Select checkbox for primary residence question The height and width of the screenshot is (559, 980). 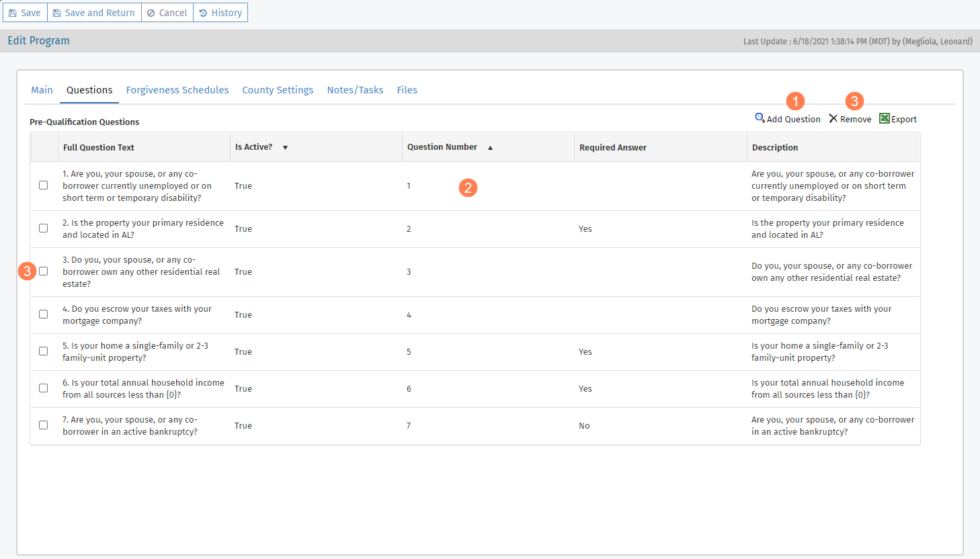44,228
